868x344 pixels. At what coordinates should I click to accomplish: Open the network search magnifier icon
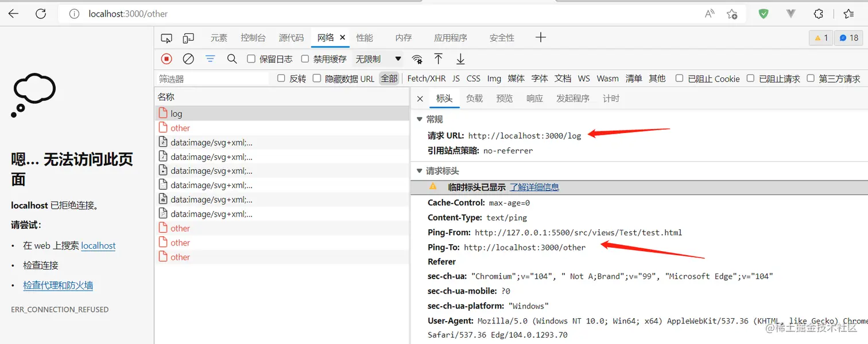coord(232,58)
